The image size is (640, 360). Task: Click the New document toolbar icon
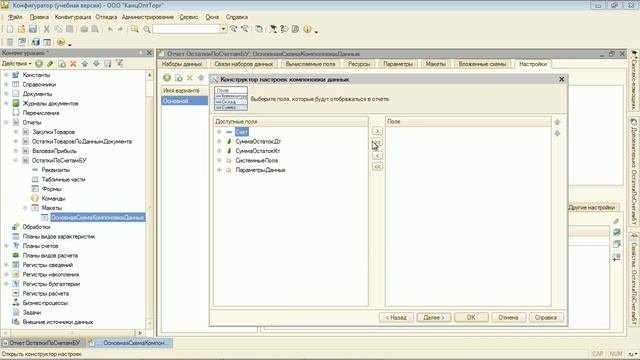pos(10,29)
